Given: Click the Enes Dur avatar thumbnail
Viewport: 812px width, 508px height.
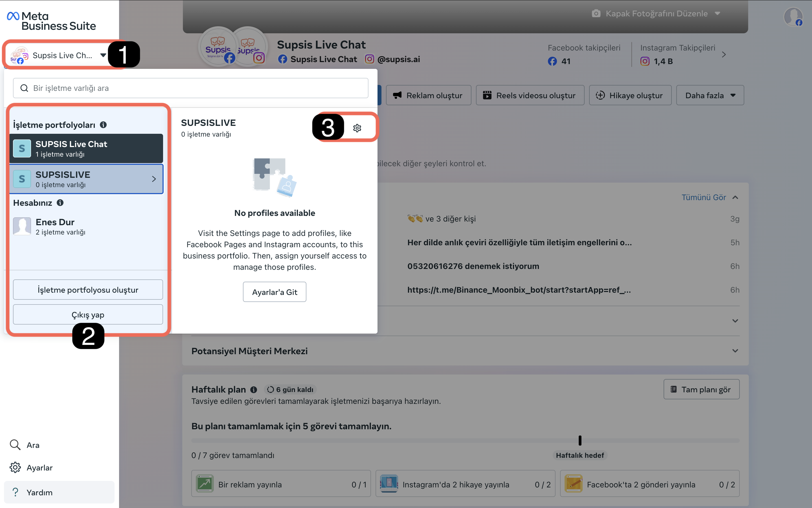Looking at the screenshot, I should pos(22,226).
